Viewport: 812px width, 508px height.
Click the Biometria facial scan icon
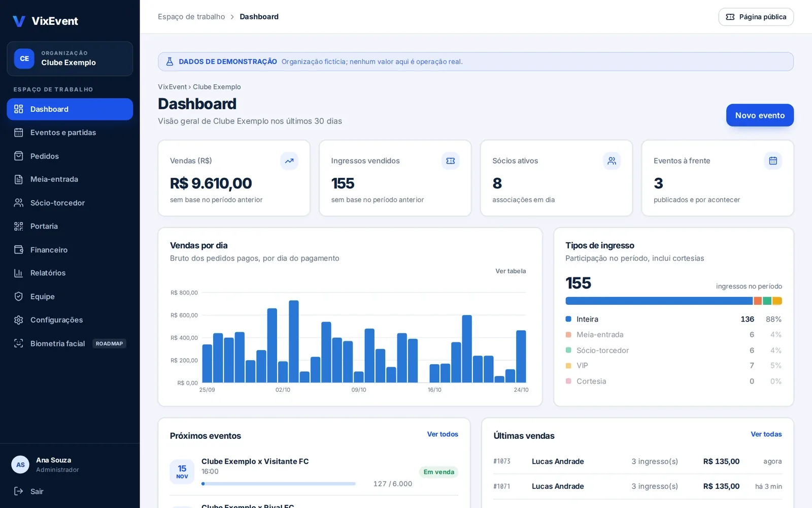coord(19,343)
